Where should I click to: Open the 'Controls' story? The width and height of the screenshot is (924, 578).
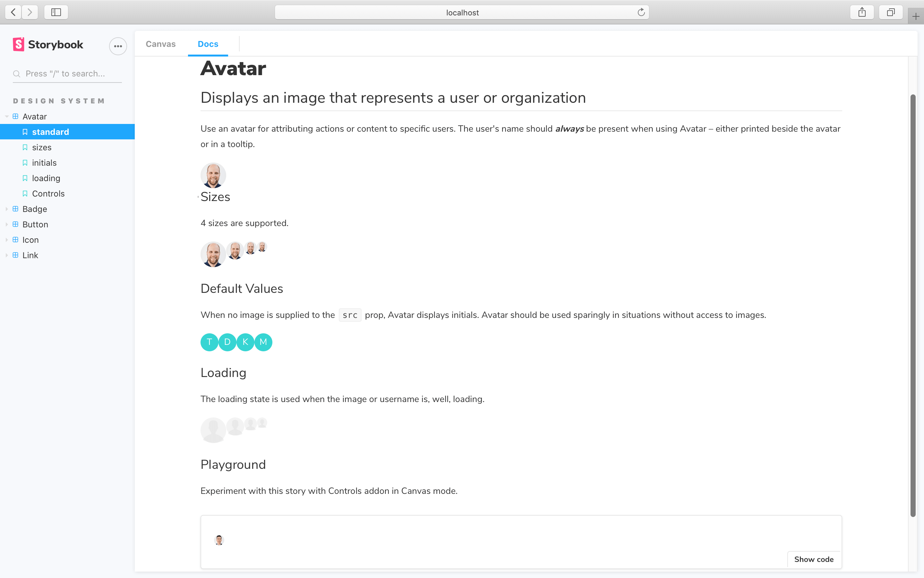pyautogui.click(x=48, y=193)
